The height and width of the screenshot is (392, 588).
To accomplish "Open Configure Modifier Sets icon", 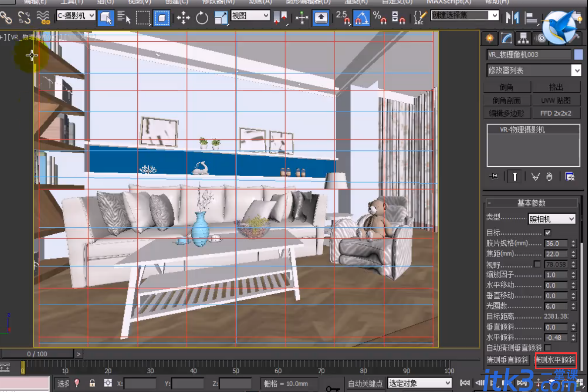I will pos(570,177).
